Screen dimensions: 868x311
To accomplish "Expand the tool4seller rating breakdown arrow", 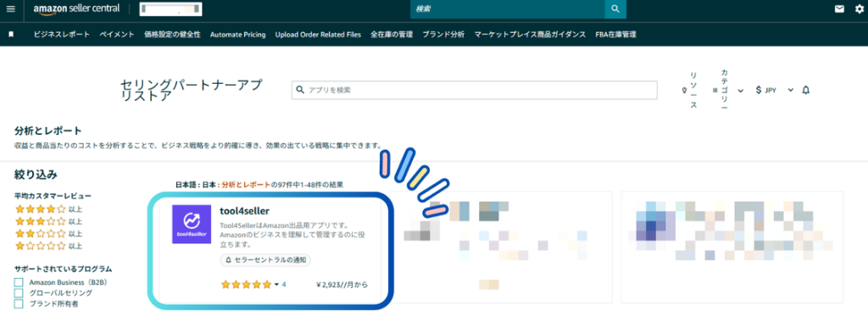I will coord(277,285).
